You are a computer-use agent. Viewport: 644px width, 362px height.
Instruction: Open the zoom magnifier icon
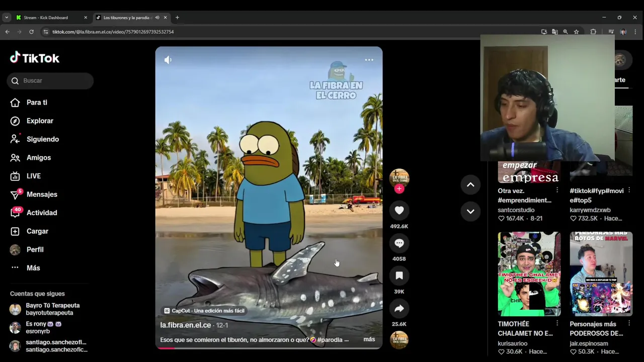pyautogui.click(x=566, y=32)
